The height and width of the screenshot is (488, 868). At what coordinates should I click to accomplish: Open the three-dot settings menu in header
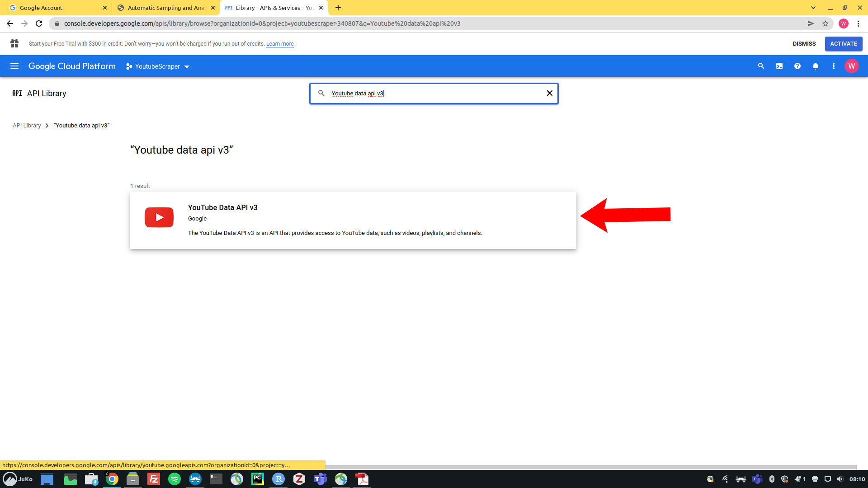coord(834,66)
